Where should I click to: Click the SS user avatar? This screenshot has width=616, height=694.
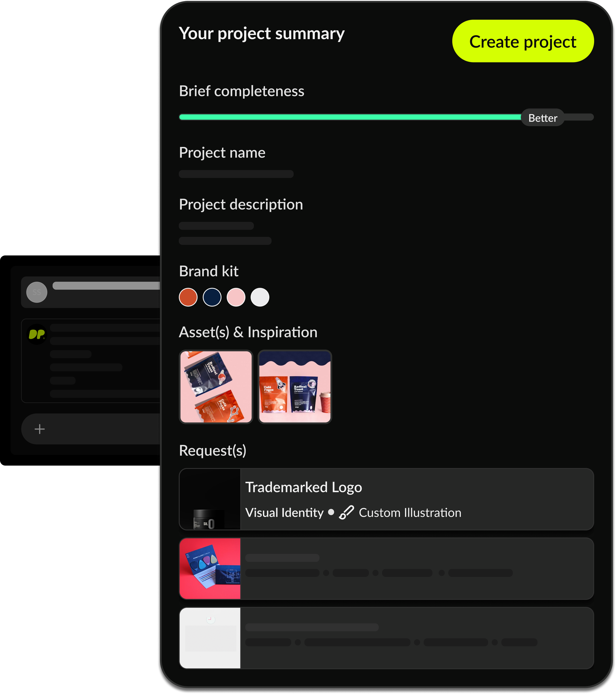click(x=37, y=292)
